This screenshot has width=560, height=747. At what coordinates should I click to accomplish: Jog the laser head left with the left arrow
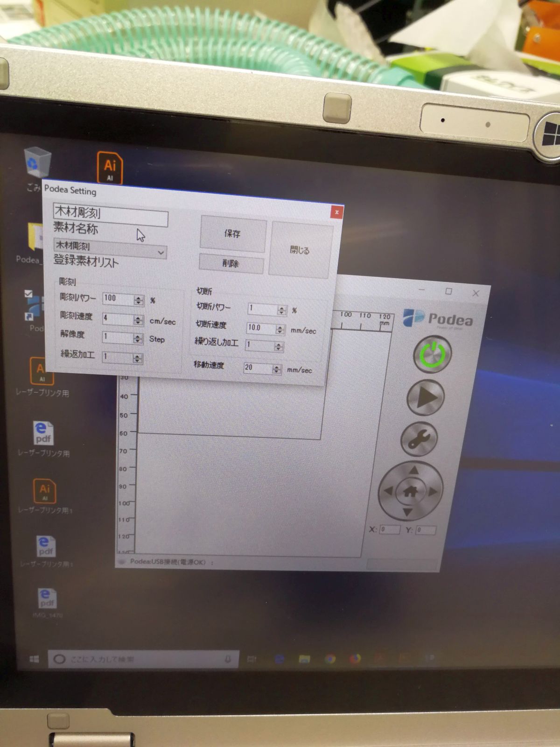point(388,491)
